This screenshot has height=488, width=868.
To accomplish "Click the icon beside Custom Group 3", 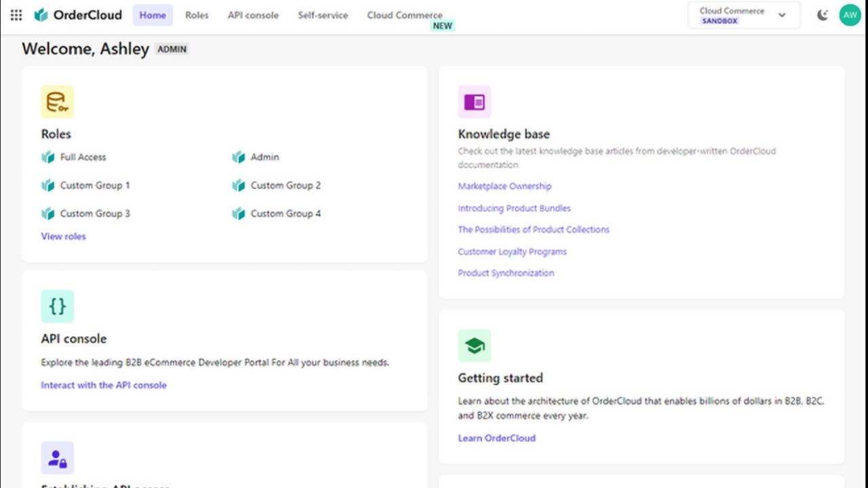I will 47,213.
